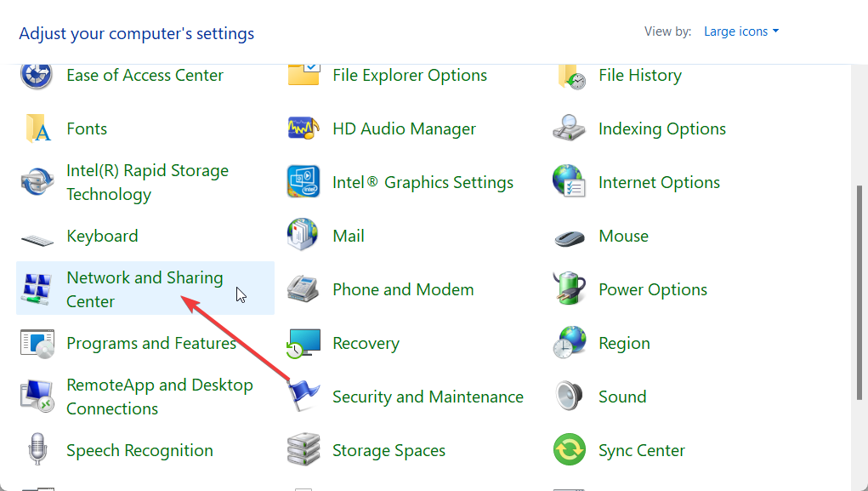The height and width of the screenshot is (491, 868).
Task: Click the HD Audio Manager icon
Action: 304,128
